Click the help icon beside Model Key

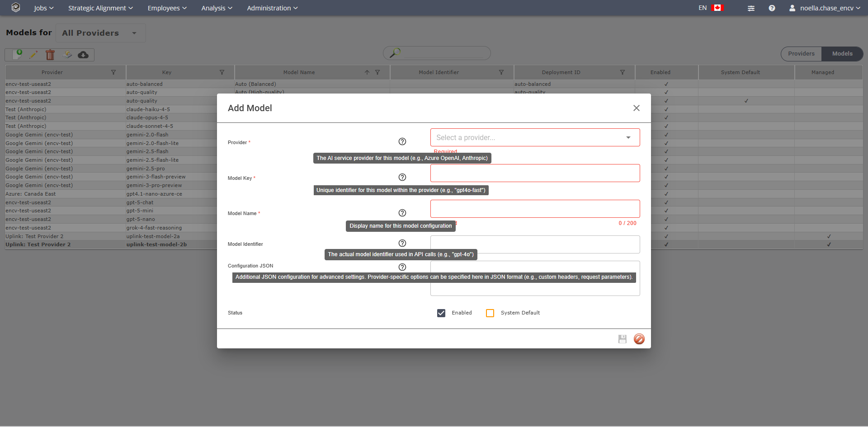[402, 177]
